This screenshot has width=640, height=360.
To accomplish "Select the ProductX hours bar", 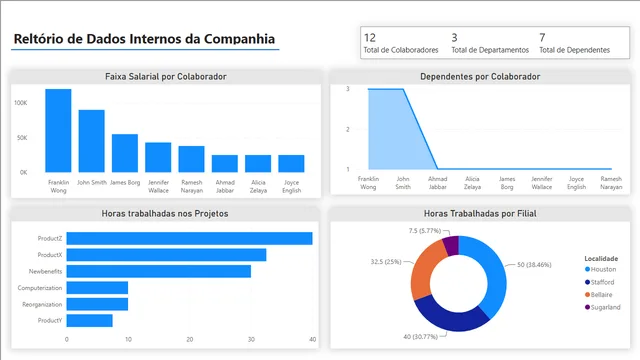I will (x=167, y=255).
